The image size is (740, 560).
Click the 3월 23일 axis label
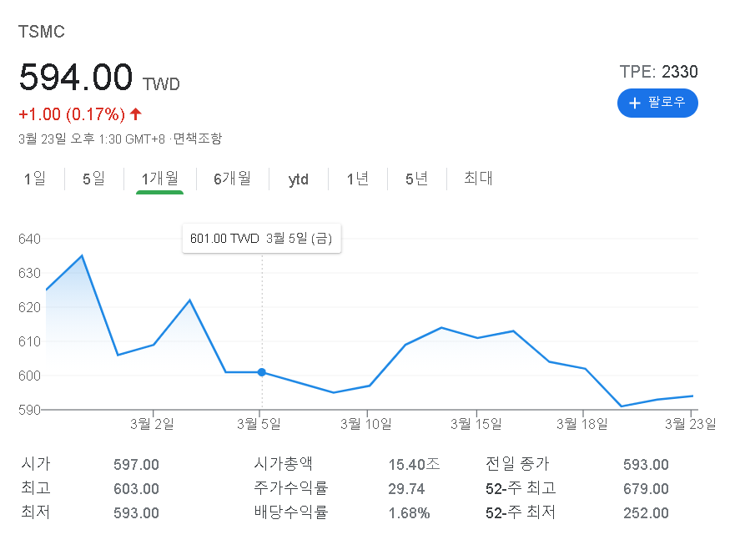(x=691, y=424)
